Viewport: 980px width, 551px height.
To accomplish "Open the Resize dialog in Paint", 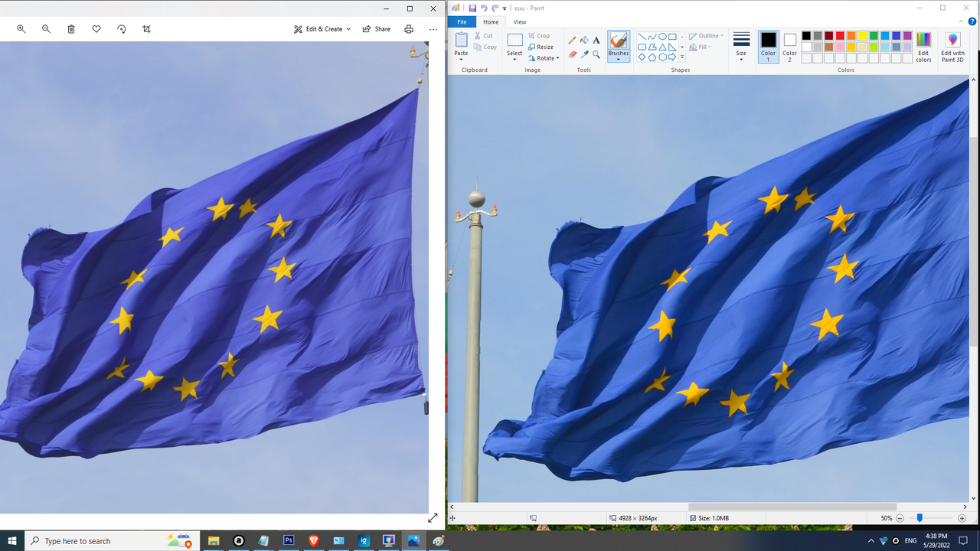I will coord(541,47).
